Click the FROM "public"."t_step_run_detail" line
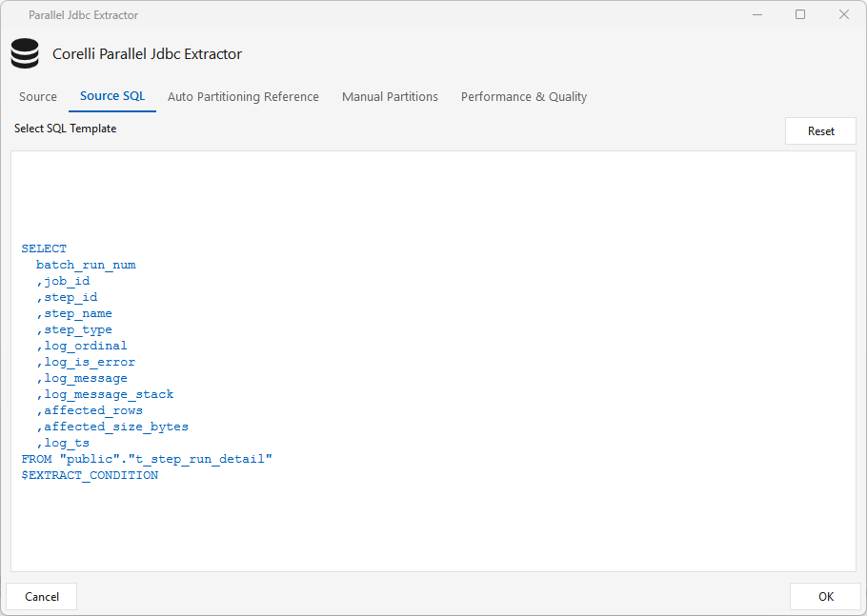The width and height of the screenshot is (867, 616). point(147,459)
